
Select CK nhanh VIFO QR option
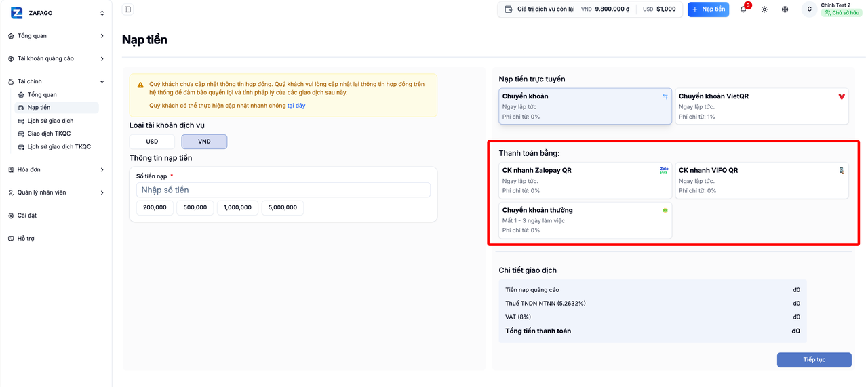click(762, 180)
